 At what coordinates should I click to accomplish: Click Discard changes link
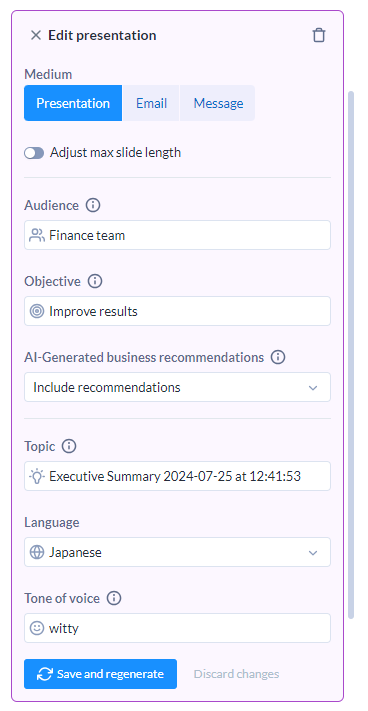(x=236, y=674)
